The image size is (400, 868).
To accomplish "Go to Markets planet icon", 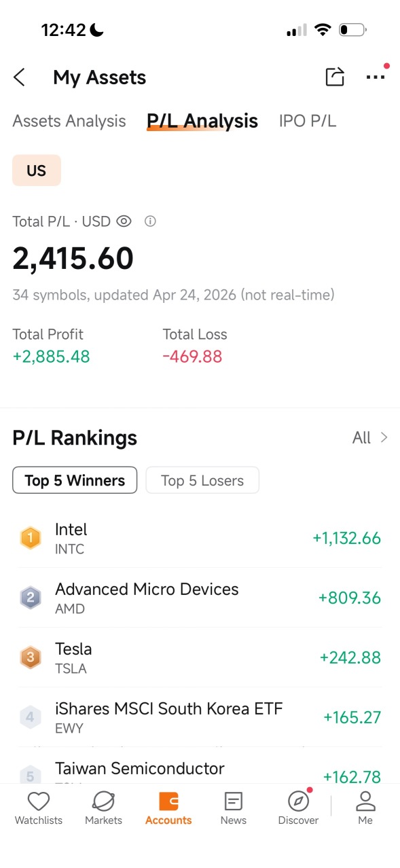I will (103, 802).
